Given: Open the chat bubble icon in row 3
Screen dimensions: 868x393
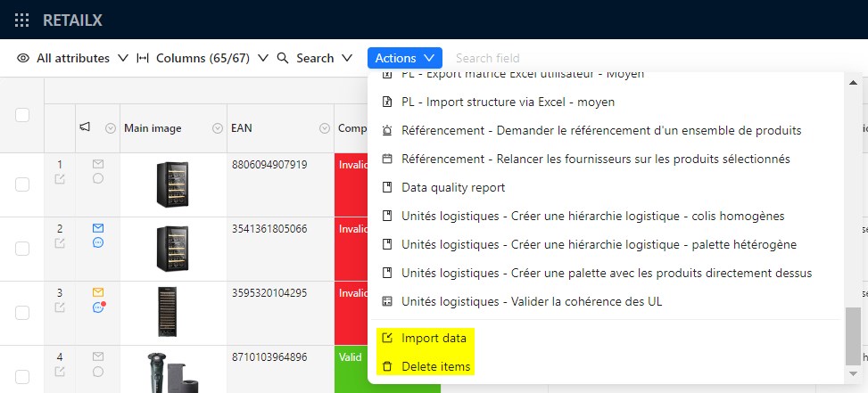Looking at the screenshot, I should point(98,307).
